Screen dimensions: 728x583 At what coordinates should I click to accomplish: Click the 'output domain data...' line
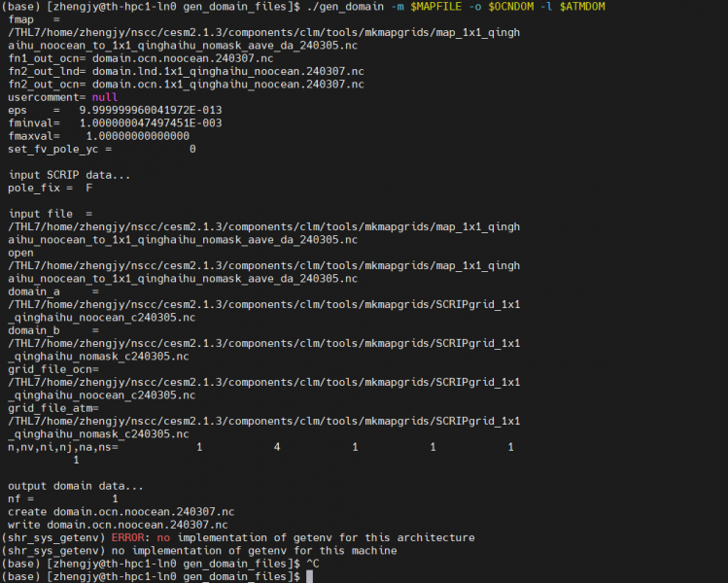pyautogui.click(x=76, y=486)
